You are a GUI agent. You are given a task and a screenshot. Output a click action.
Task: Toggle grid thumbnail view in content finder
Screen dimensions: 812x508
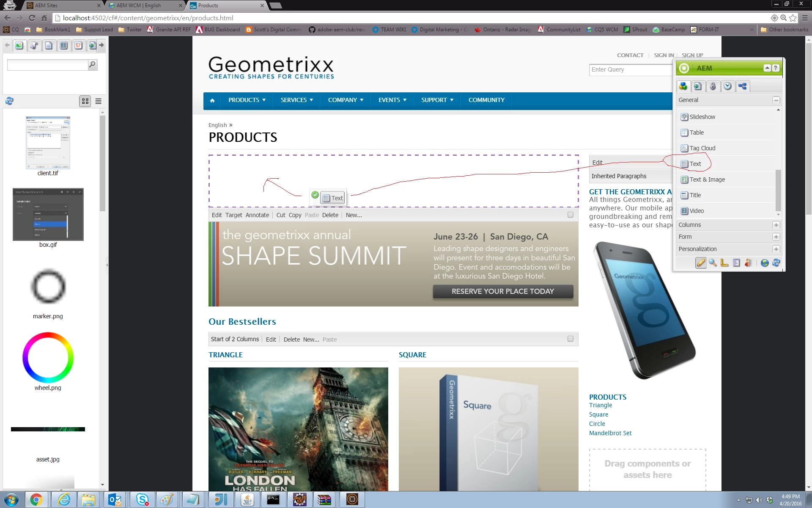pos(85,101)
